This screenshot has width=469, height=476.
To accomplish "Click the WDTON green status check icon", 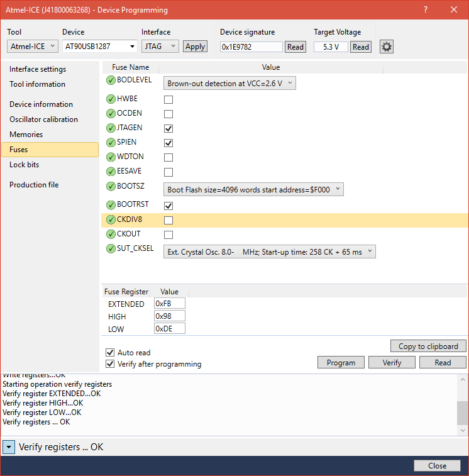I will (x=111, y=157).
